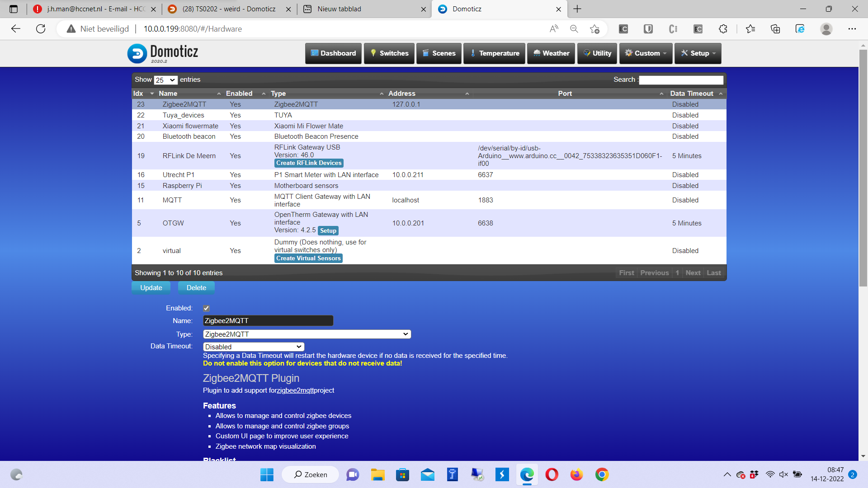868x488 pixels.
Task: Open new tab with plus icon
Action: pyautogui.click(x=577, y=9)
